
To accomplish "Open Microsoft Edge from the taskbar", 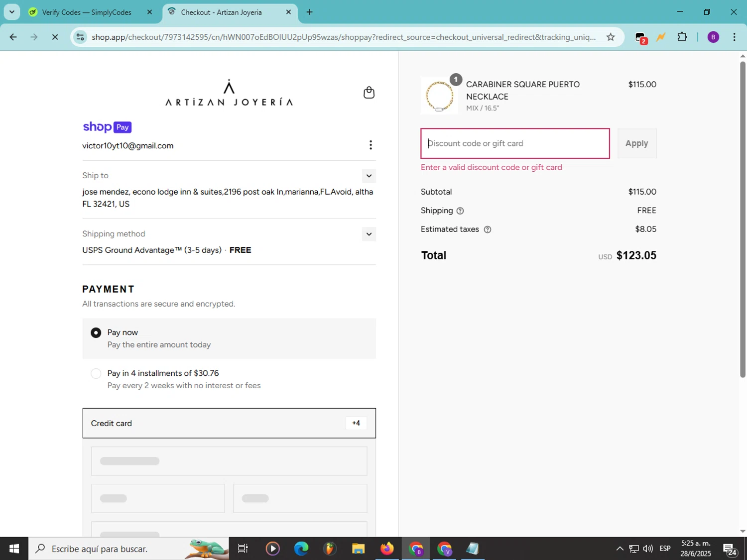I will coord(301,549).
